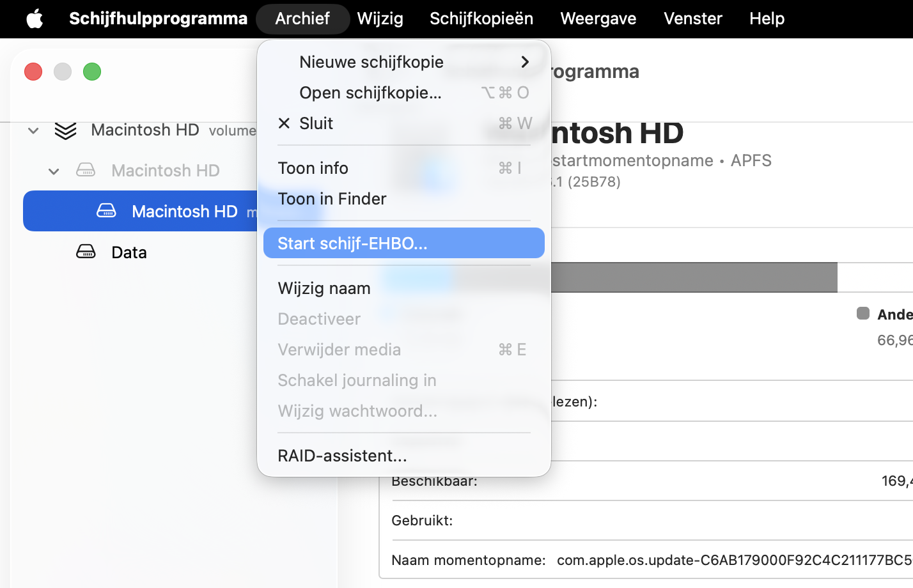Click the stacked volume group icon
The width and height of the screenshot is (913, 588).
pos(65,130)
